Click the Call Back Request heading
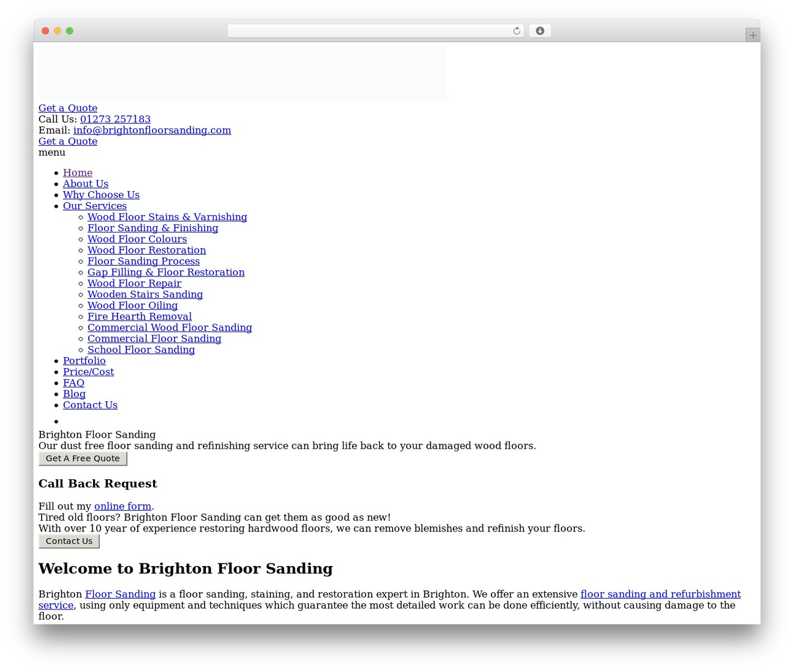The height and width of the screenshot is (672, 794). (x=98, y=484)
